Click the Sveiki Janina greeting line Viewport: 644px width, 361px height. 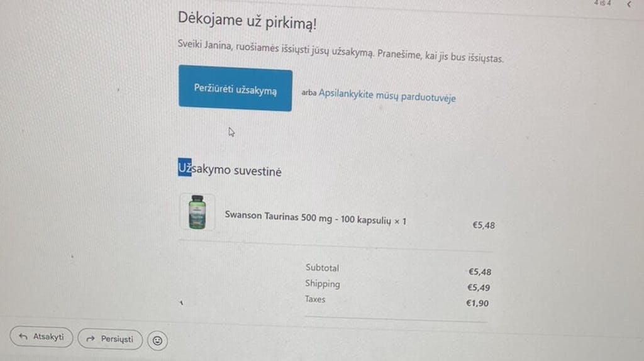click(x=340, y=51)
